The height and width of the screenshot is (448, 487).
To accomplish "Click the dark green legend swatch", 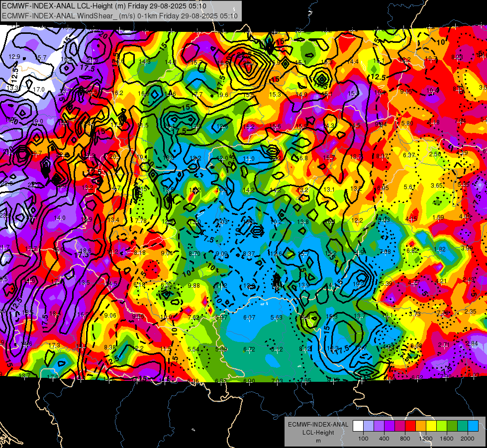I will point(452,426).
